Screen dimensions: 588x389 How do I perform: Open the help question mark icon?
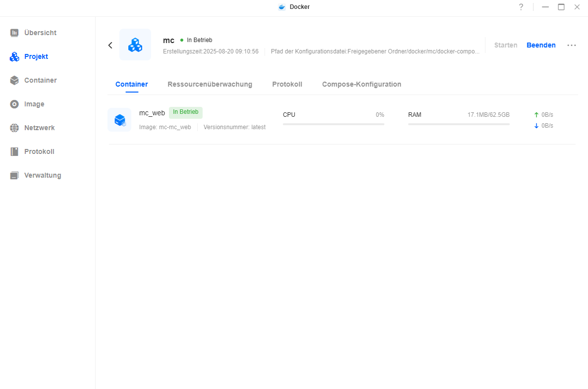[x=521, y=7]
